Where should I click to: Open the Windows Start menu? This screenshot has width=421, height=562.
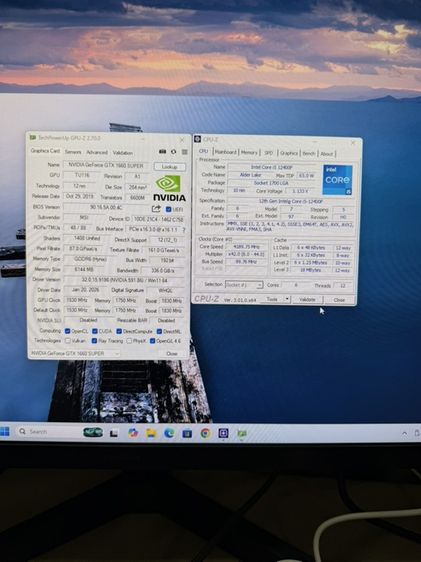tap(5, 432)
